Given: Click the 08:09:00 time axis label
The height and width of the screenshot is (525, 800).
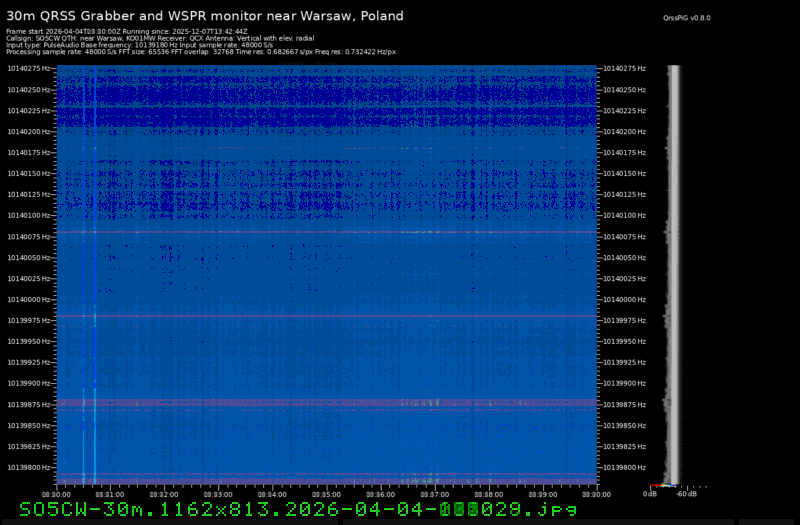Looking at the screenshot, I should [x=543, y=494].
